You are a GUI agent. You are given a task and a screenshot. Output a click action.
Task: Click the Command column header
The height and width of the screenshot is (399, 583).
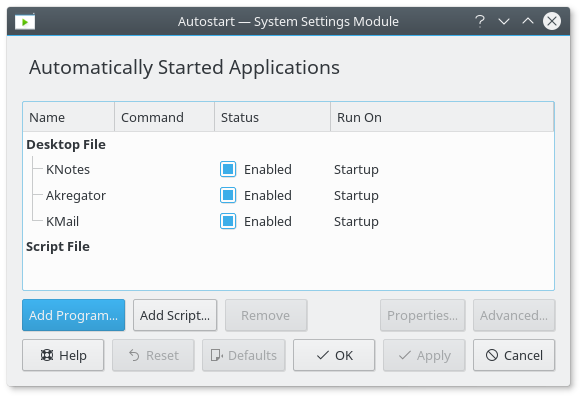pos(164,117)
